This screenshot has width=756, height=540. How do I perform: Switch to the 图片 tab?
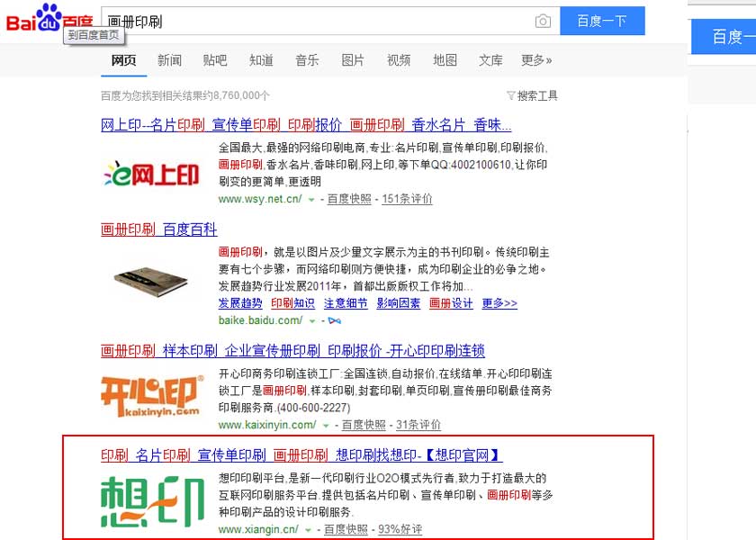[x=353, y=60]
